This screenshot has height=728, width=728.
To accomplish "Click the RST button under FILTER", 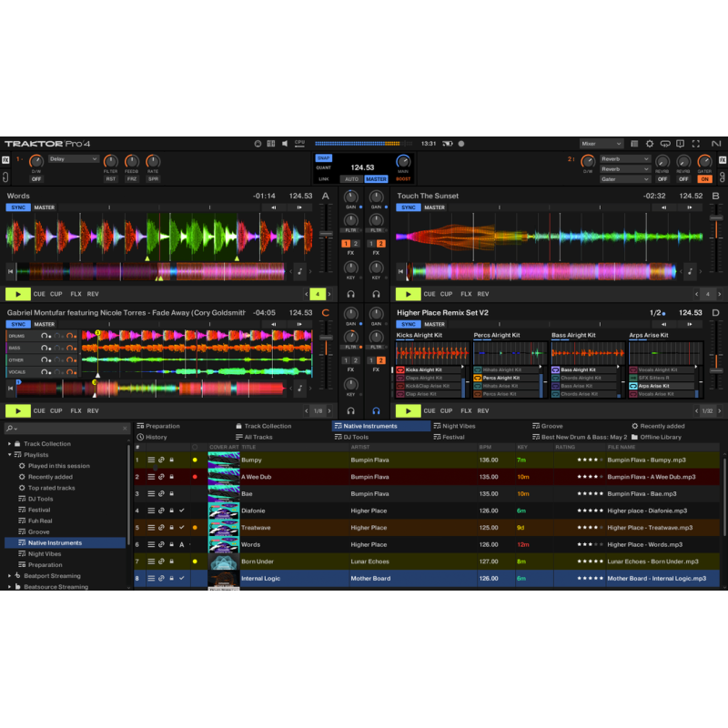I will (x=110, y=179).
